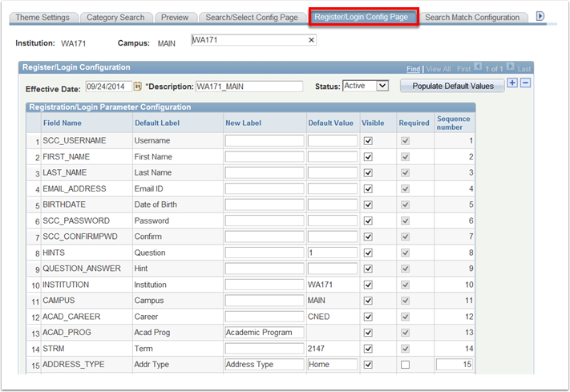
Task: Select the Email ID default label
Action: [148, 188]
